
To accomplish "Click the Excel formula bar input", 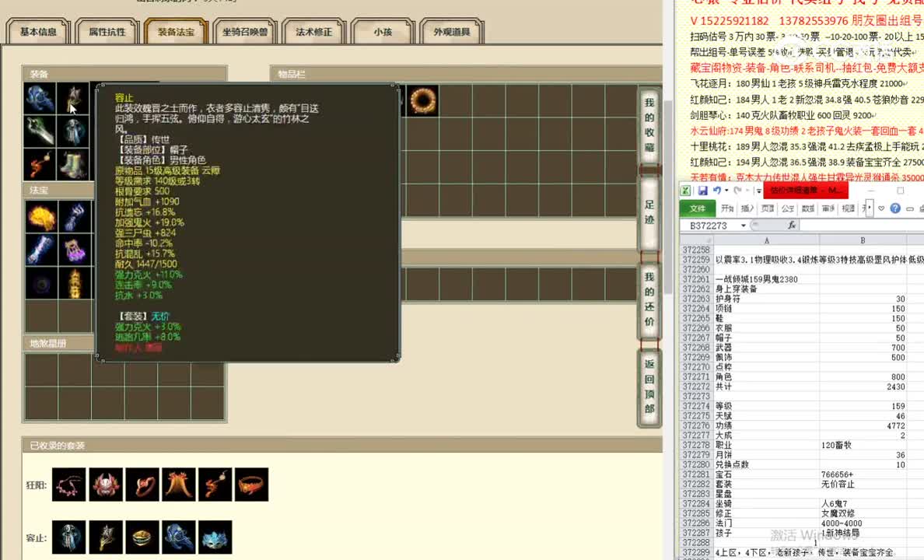I will [856, 226].
